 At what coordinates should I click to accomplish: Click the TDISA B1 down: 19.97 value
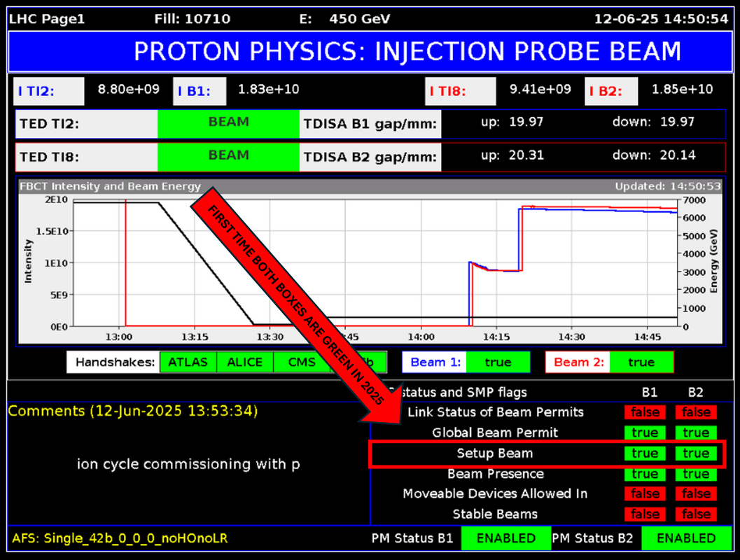tap(654, 122)
